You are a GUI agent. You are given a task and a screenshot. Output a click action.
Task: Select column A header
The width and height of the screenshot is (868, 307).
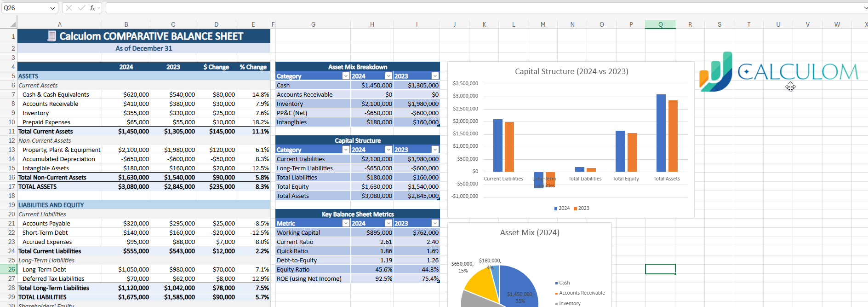coord(60,24)
